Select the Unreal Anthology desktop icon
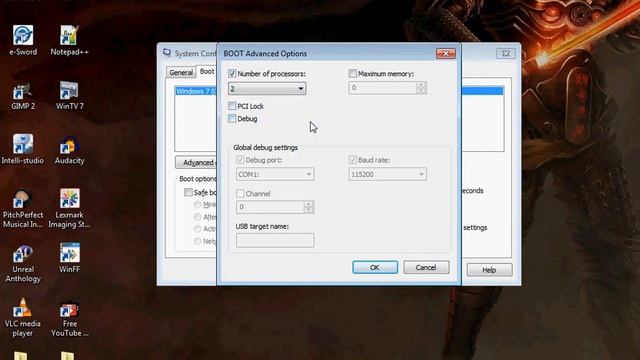Screen dimensions: 640x360 click(23, 262)
